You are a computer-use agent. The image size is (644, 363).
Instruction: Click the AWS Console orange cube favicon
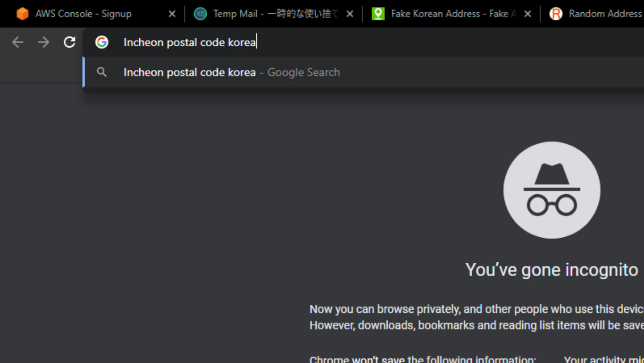click(x=22, y=14)
